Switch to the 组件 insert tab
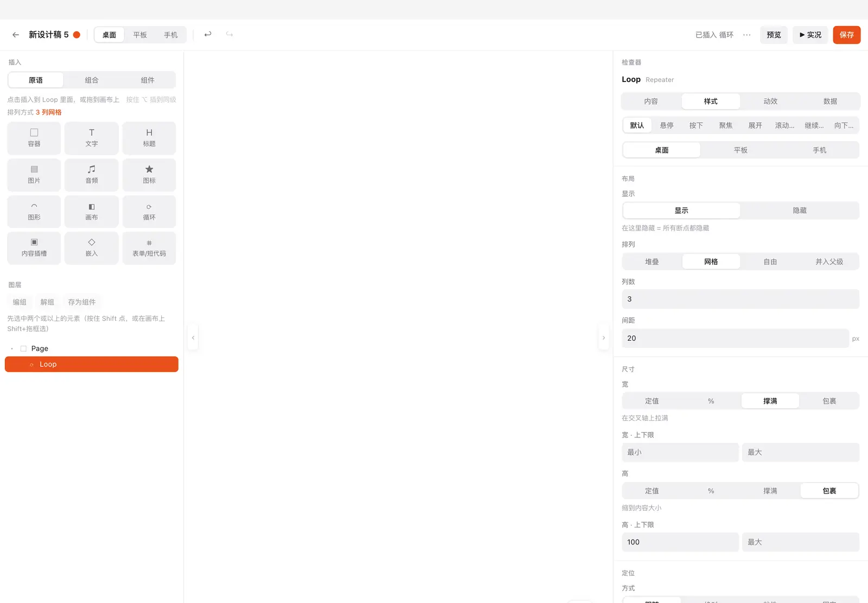The width and height of the screenshot is (868, 603). tap(148, 80)
